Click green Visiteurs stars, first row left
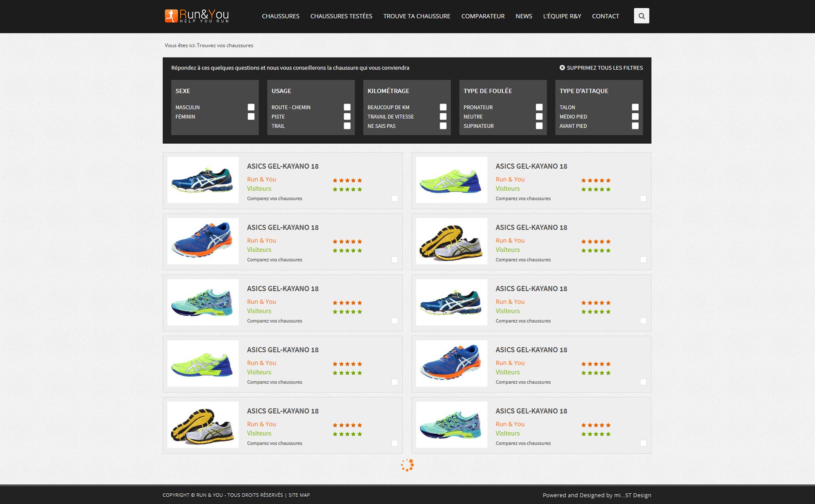815x504 pixels. click(347, 189)
